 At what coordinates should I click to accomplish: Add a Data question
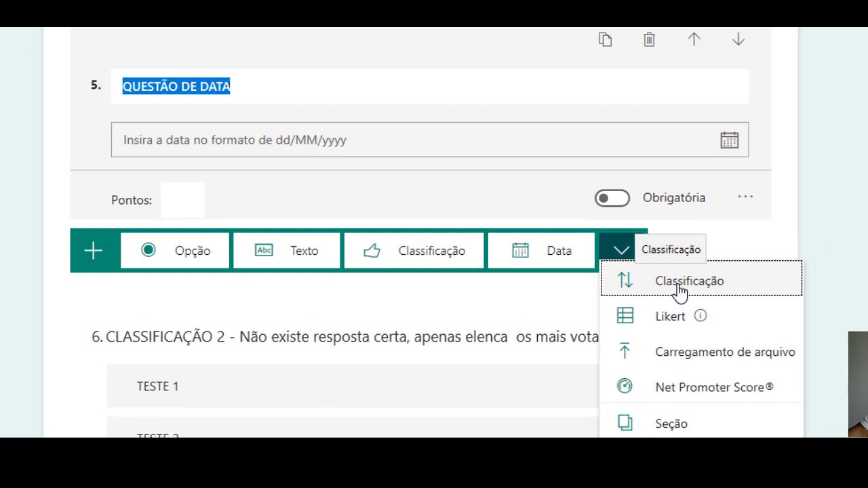pyautogui.click(x=541, y=251)
